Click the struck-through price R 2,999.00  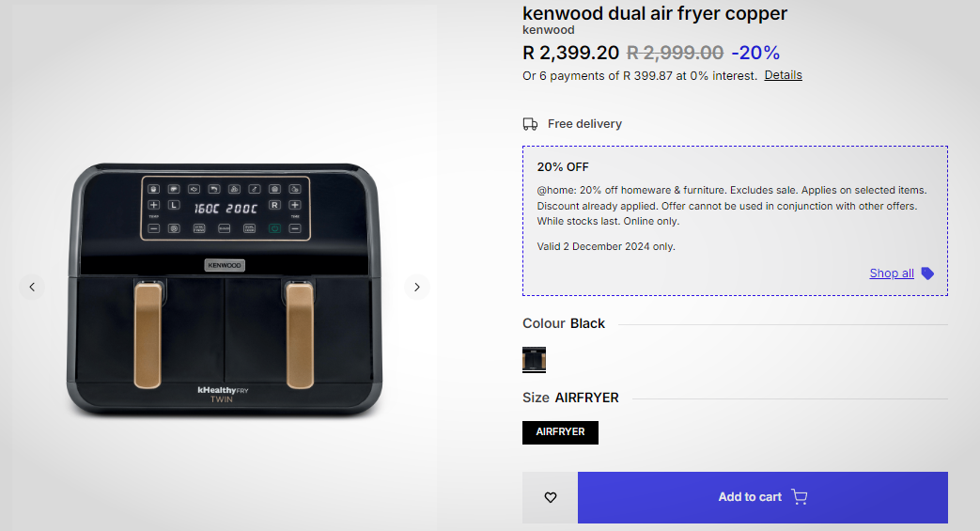click(675, 53)
